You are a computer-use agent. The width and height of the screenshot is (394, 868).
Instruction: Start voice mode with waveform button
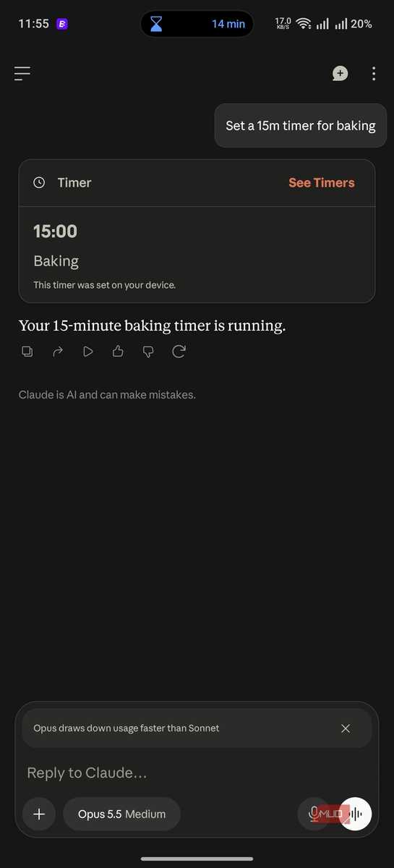[355, 814]
